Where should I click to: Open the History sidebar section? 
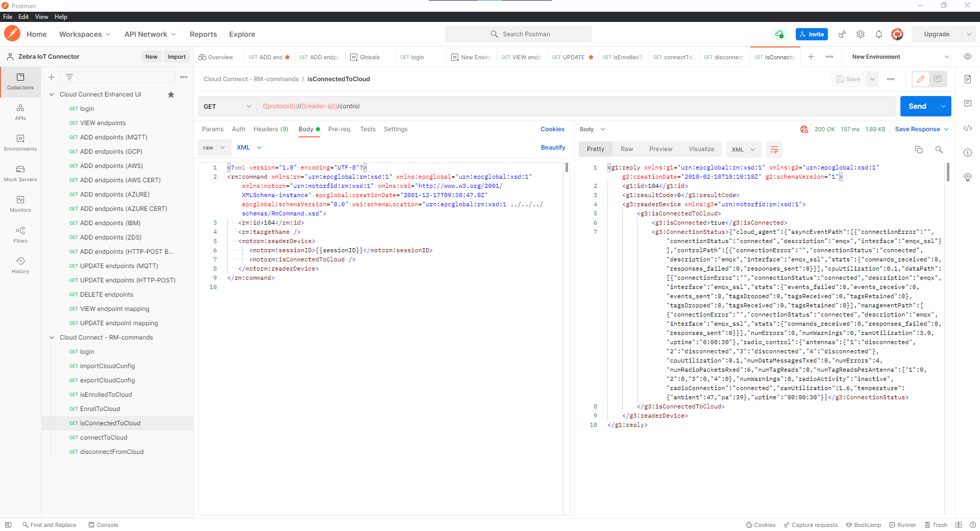click(x=20, y=265)
